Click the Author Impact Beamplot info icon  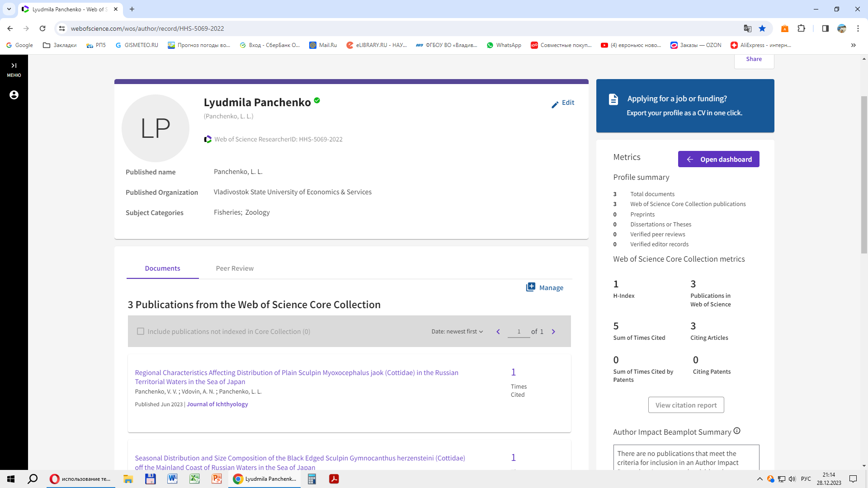(x=737, y=431)
